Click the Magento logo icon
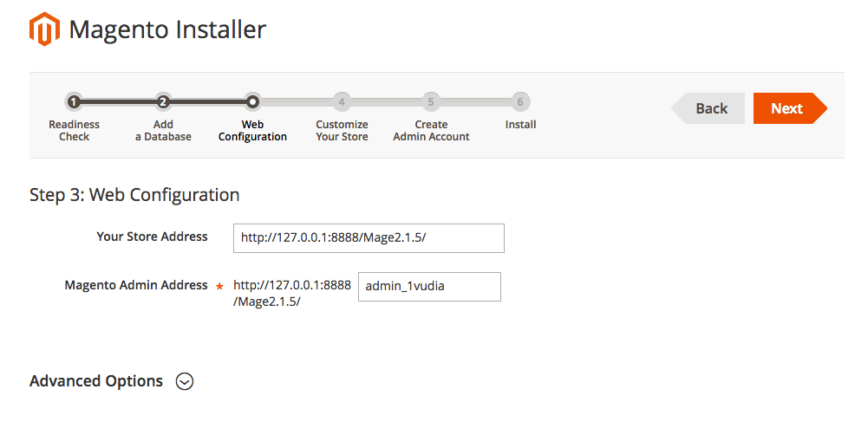This screenshot has width=868, height=441. coord(44,29)
